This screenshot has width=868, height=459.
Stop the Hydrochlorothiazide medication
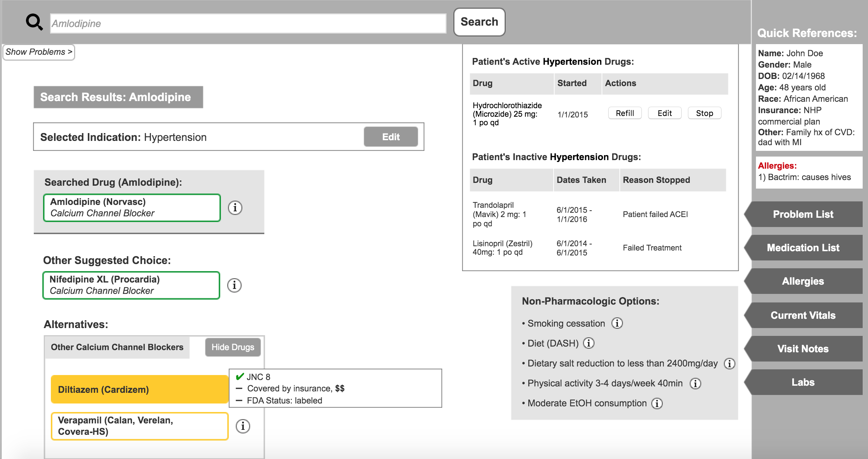(704, 113)
